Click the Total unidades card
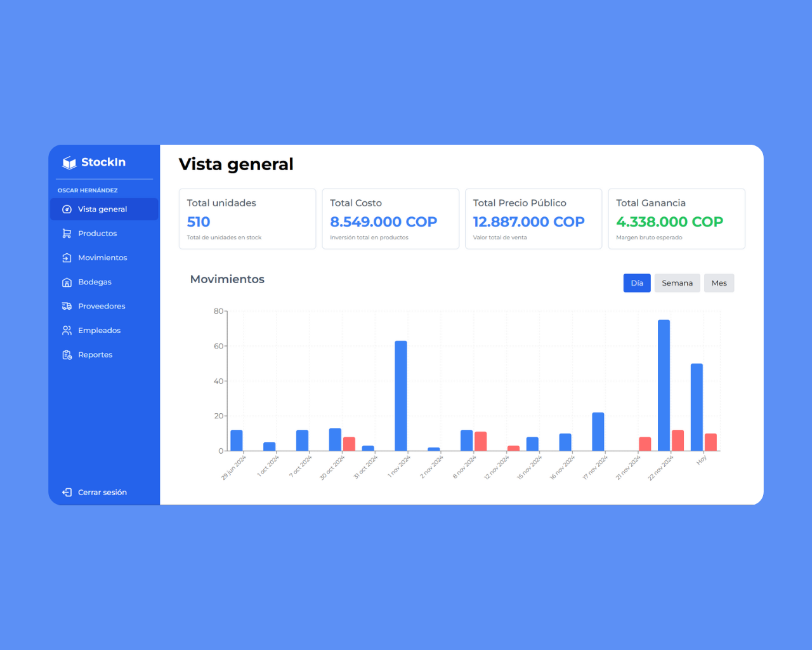Screen dimensions: 812x650 pos(247,219)
